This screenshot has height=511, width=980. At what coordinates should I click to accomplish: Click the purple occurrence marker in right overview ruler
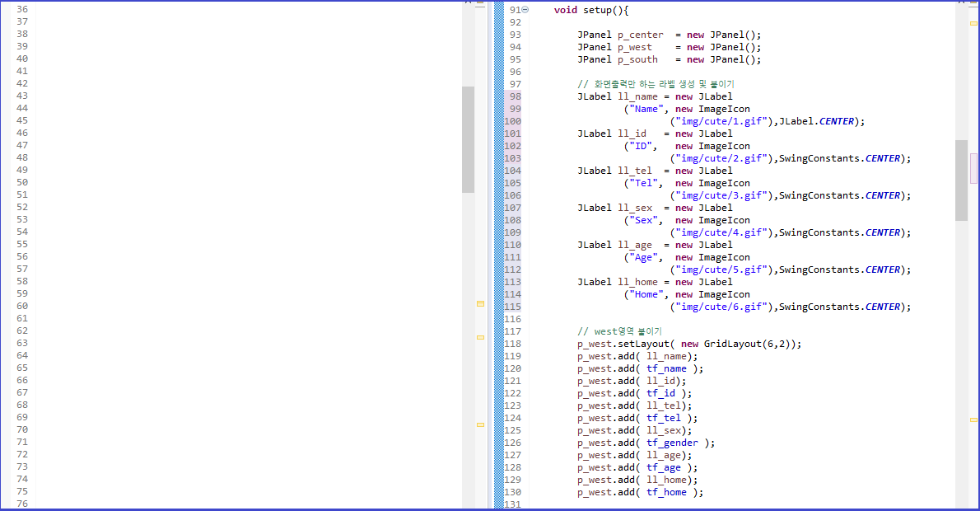pyautogui.click(x=973, y=168)
